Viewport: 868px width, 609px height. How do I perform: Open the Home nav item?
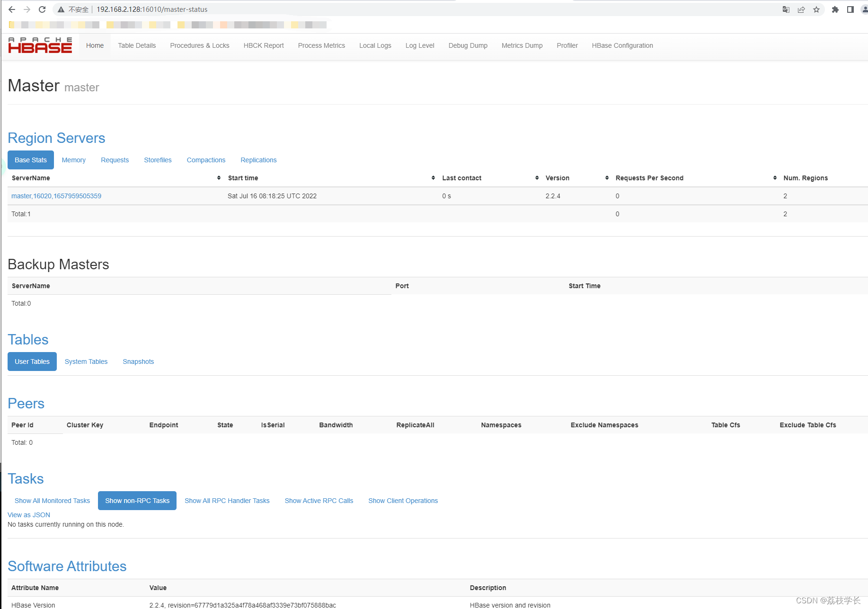pyautogui.click(x=95, y=45)
